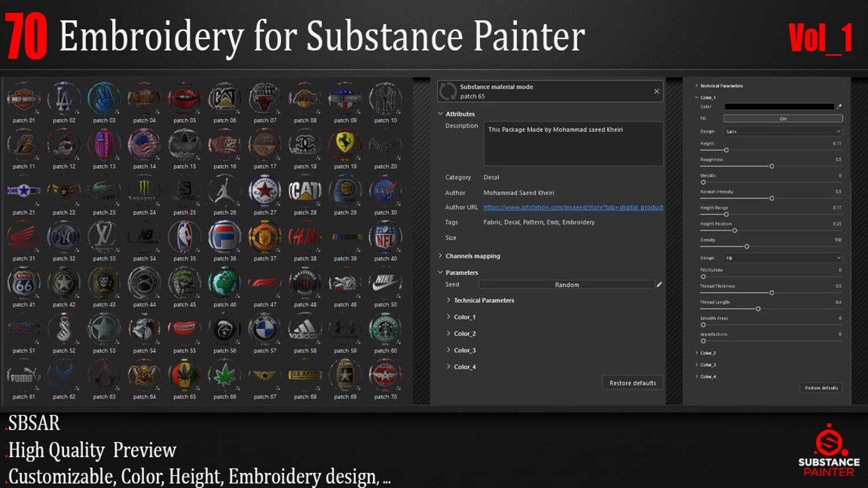Screen dimensions: 868x488
Task: Select the patch 66 green leaf patch
Action: (x=225, y=375)
